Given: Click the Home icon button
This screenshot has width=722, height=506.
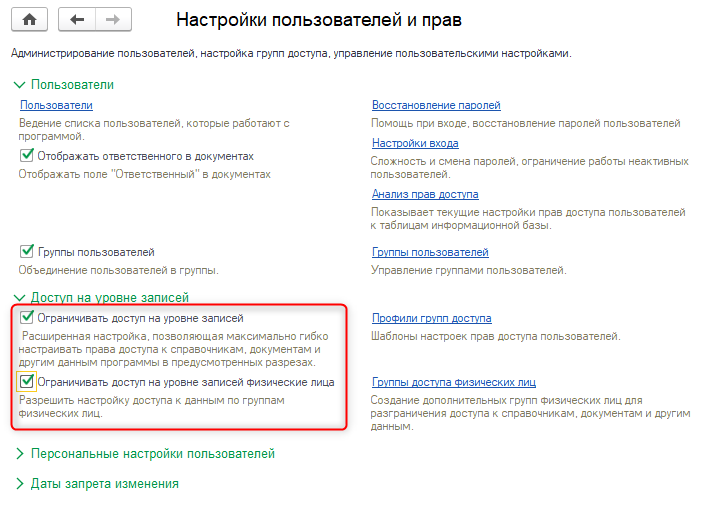Looking at the screenshot, I should tap(29, 20).
